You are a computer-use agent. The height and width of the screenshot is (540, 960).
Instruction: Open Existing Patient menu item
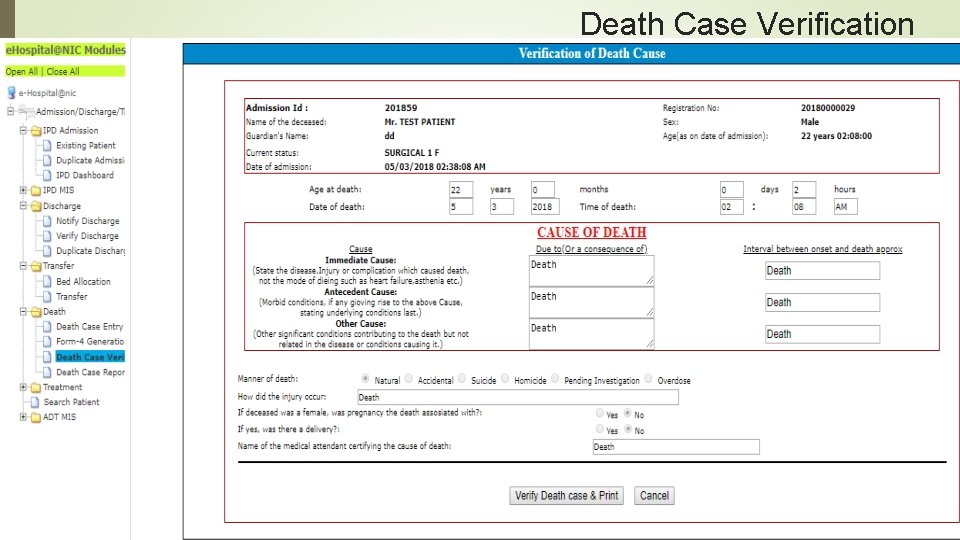click(x=86, y=145)
